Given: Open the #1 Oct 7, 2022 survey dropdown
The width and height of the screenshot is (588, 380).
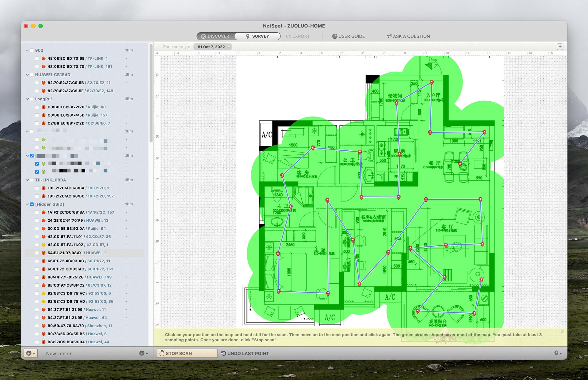Looking at the screenshot, I should tap(213, 47).
